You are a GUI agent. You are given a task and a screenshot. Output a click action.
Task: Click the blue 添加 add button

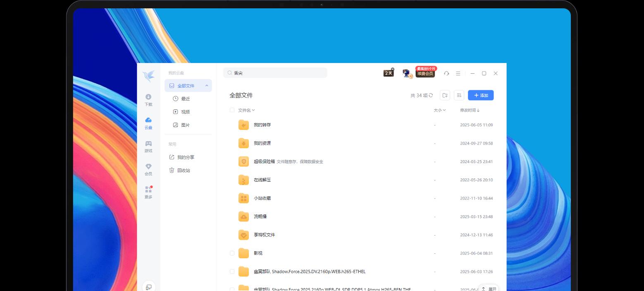pos(481,95)
